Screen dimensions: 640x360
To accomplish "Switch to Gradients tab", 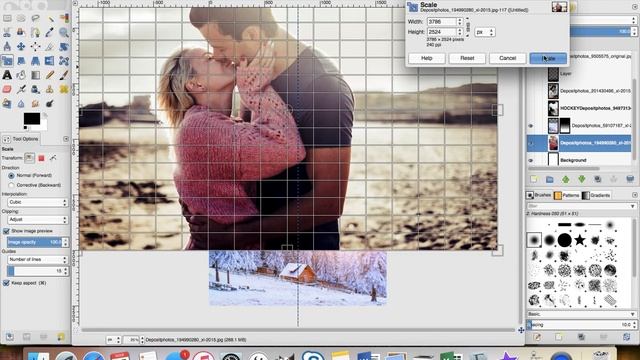I will (596, 195).
